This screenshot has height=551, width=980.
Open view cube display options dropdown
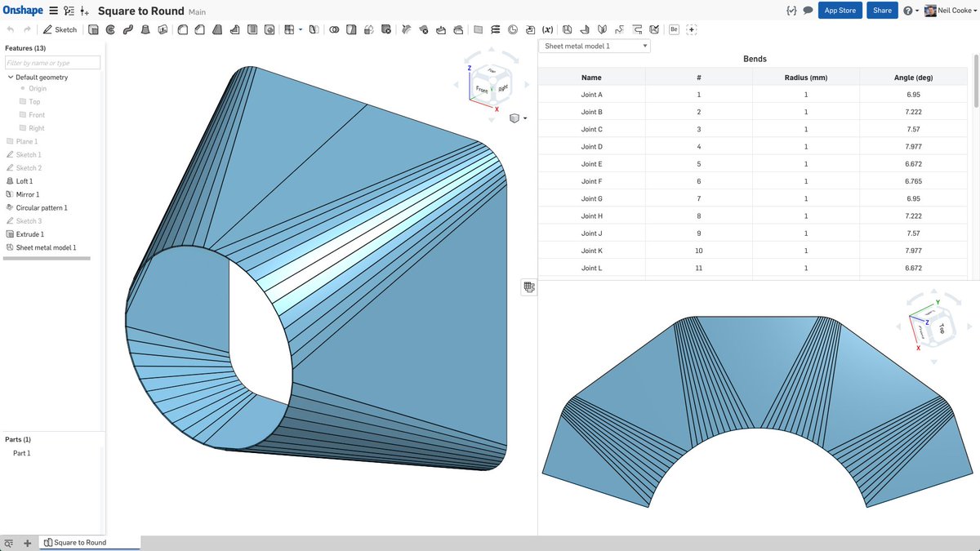click(518, 118)
